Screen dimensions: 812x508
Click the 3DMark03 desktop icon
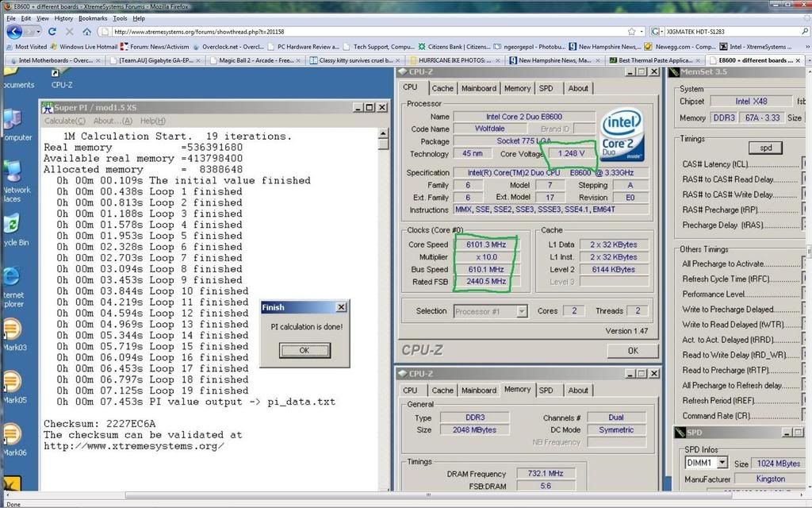tap(13, 335)
